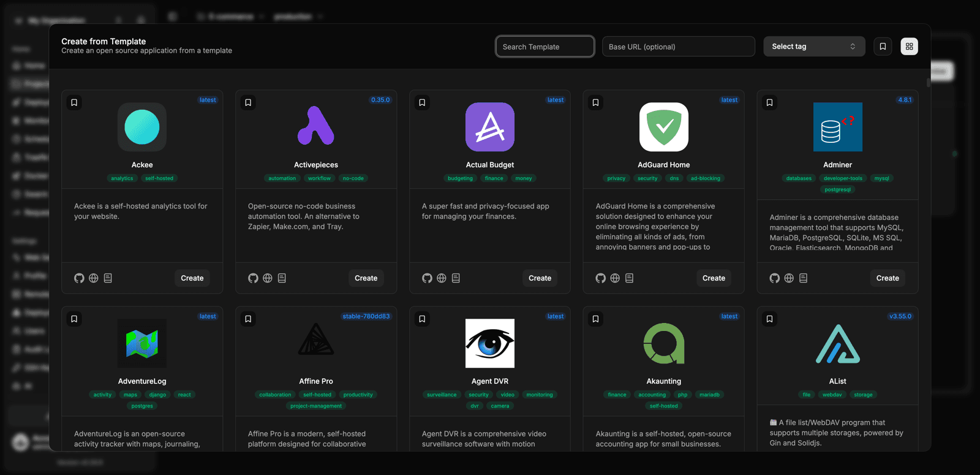Open Actual Budget docs icon
980x475 pixels.
tap(456, 278)
